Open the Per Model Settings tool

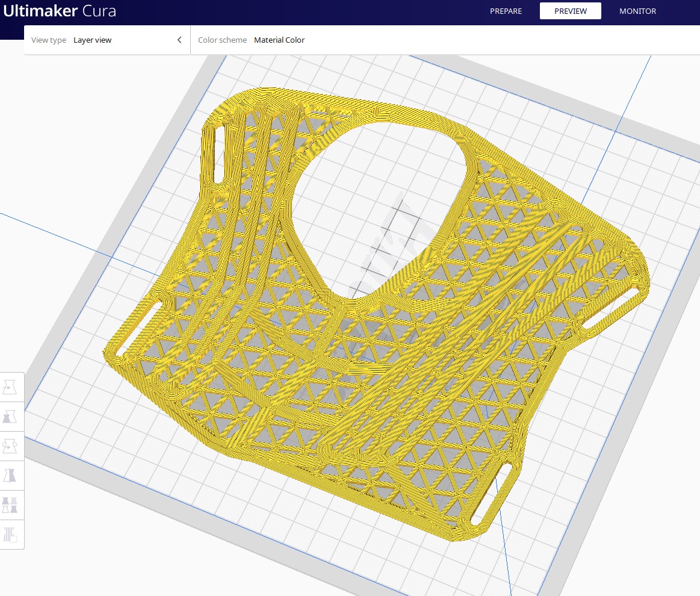[10, 505]
